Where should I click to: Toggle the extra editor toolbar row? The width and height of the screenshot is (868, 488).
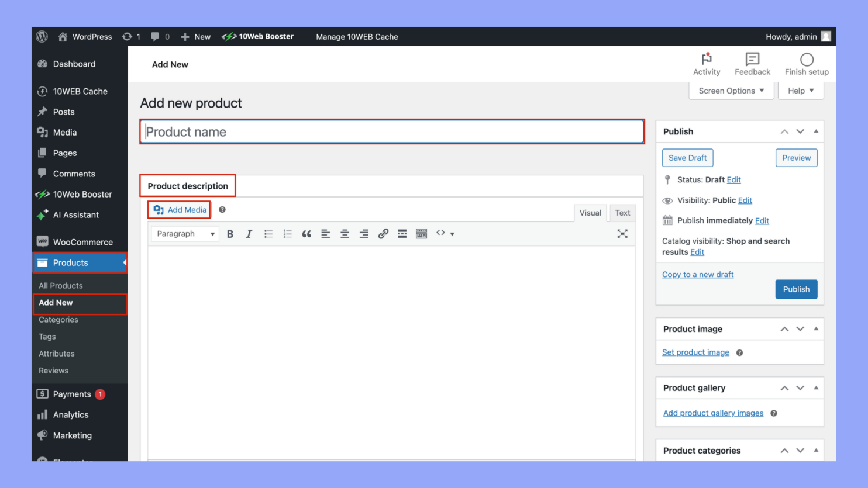tap(421, 233)
